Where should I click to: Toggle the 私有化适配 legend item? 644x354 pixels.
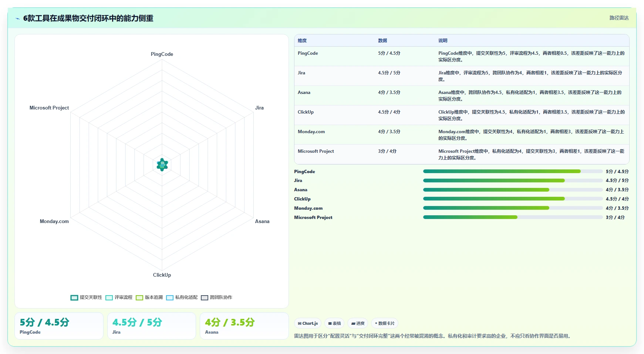(x=182, y=297)
